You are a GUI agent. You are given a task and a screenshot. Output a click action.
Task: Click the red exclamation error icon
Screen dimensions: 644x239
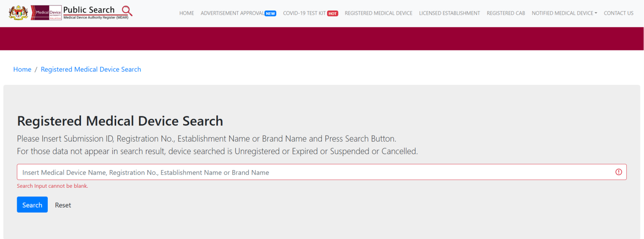[x=618, y=172]
